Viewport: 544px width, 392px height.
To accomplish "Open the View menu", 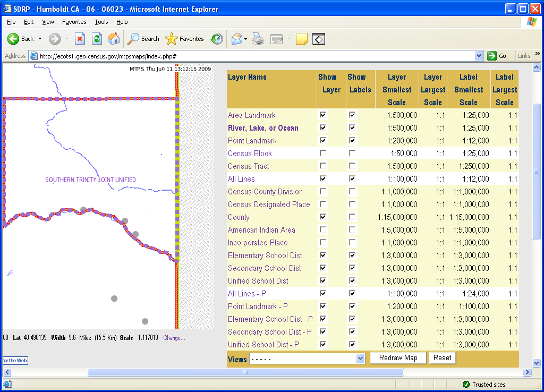I will pos(48,22).
